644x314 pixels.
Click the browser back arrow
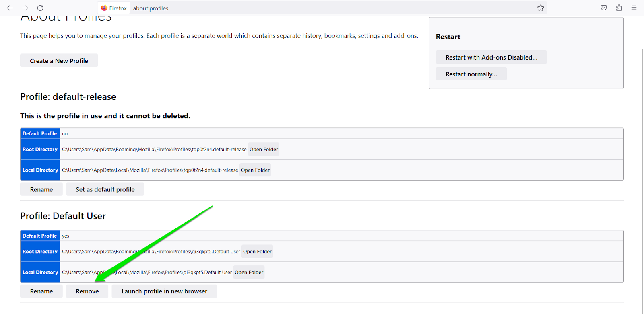point(10,8)
